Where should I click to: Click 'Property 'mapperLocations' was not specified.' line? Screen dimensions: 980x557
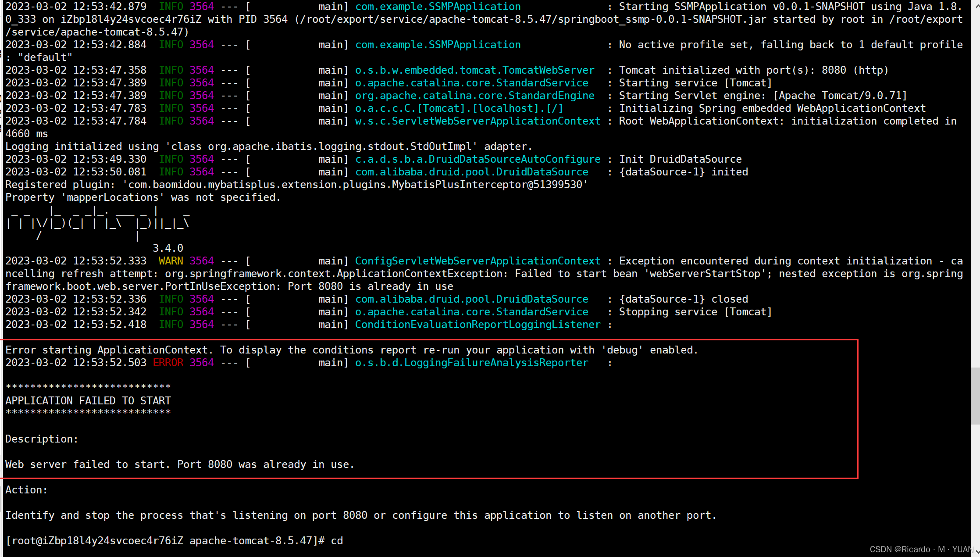click(x=143, y=197)
